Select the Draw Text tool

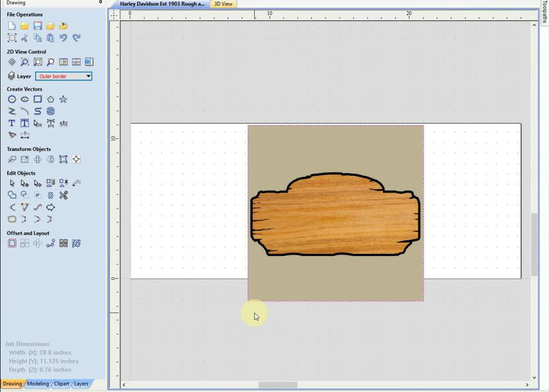[12, 123]
